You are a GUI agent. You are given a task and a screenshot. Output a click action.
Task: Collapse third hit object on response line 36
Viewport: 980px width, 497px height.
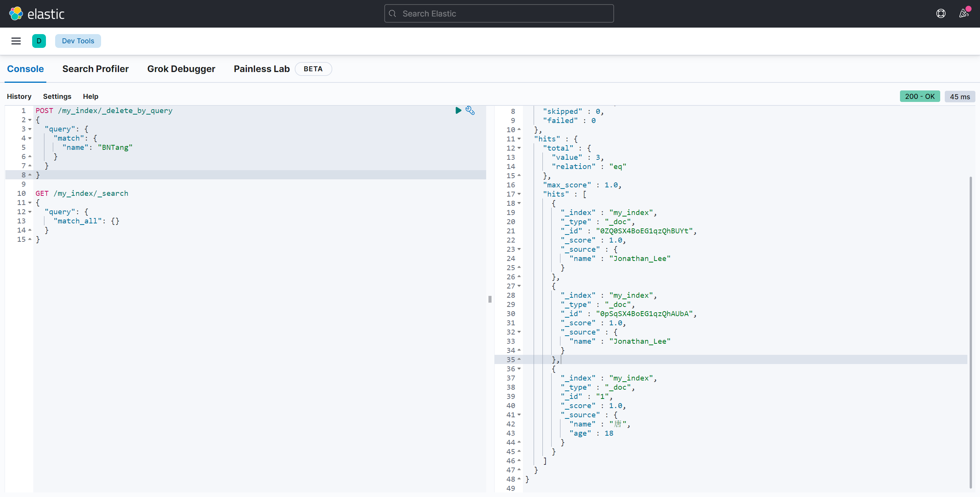pos(519,369)
